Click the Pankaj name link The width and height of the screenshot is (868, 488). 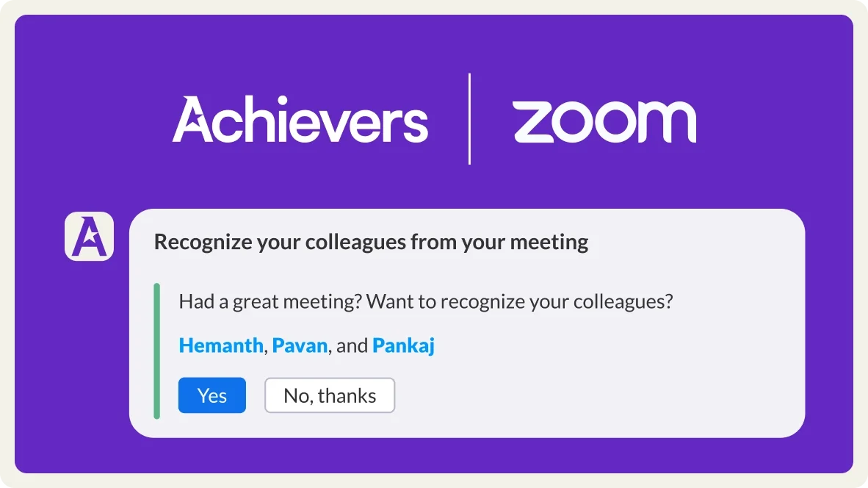point(403,345)
